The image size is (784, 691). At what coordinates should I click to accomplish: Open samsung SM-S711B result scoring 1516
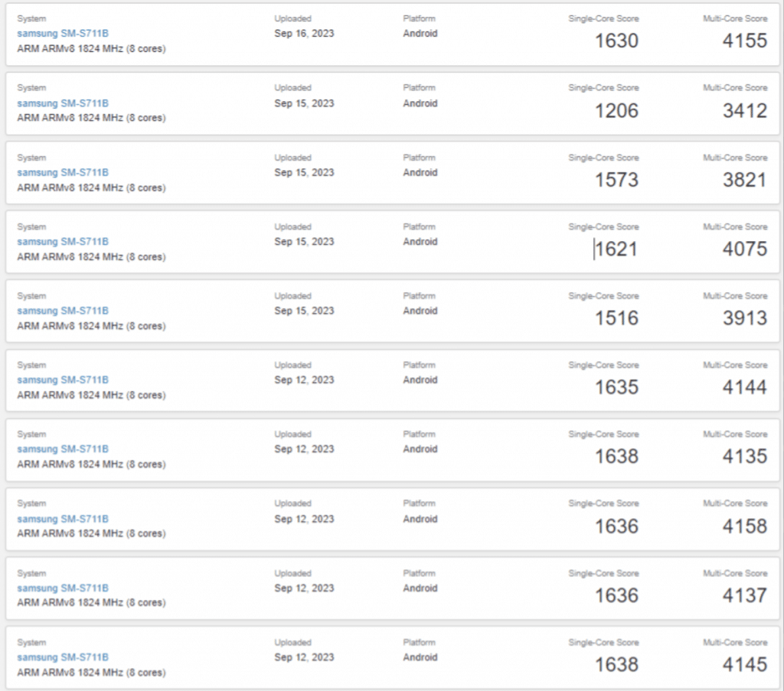[x=63, y=311]
